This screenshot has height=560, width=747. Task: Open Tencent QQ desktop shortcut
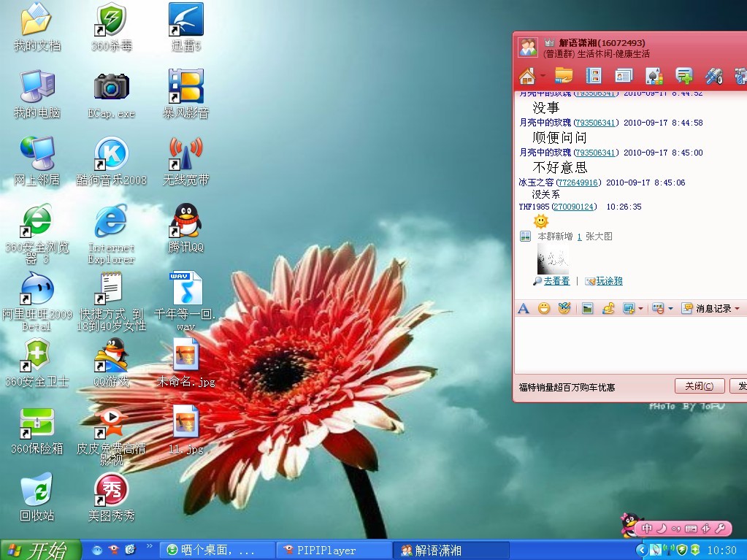(185, 228)
